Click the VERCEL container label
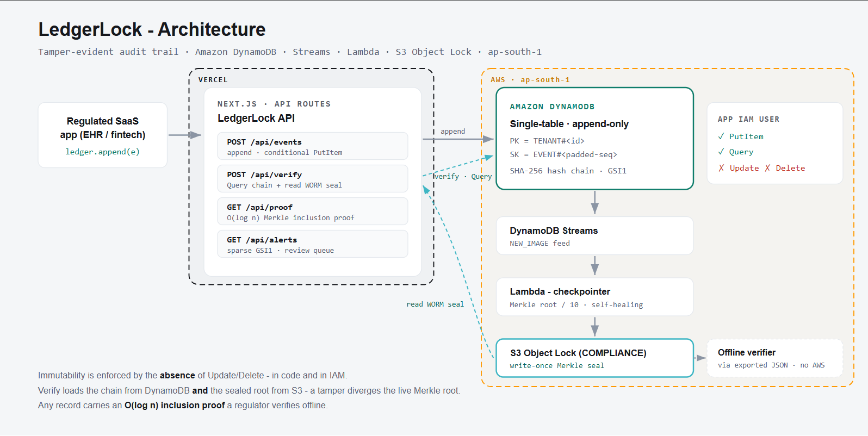The width and height of the screenshot is (868, 436). pos(213,79)
